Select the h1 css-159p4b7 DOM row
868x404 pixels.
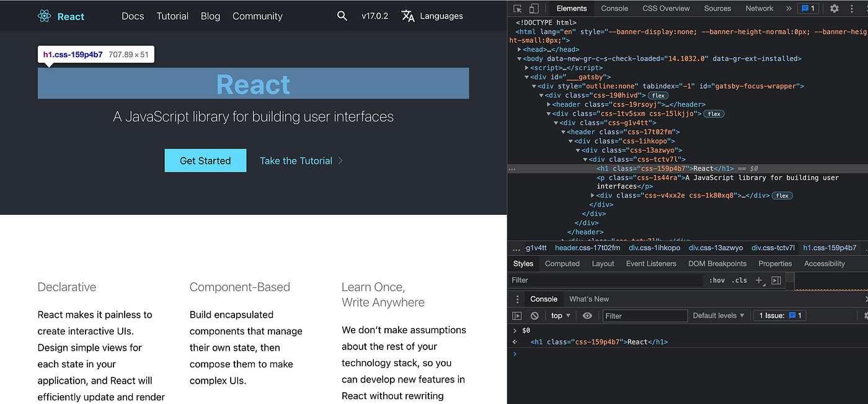pos(688,169)
